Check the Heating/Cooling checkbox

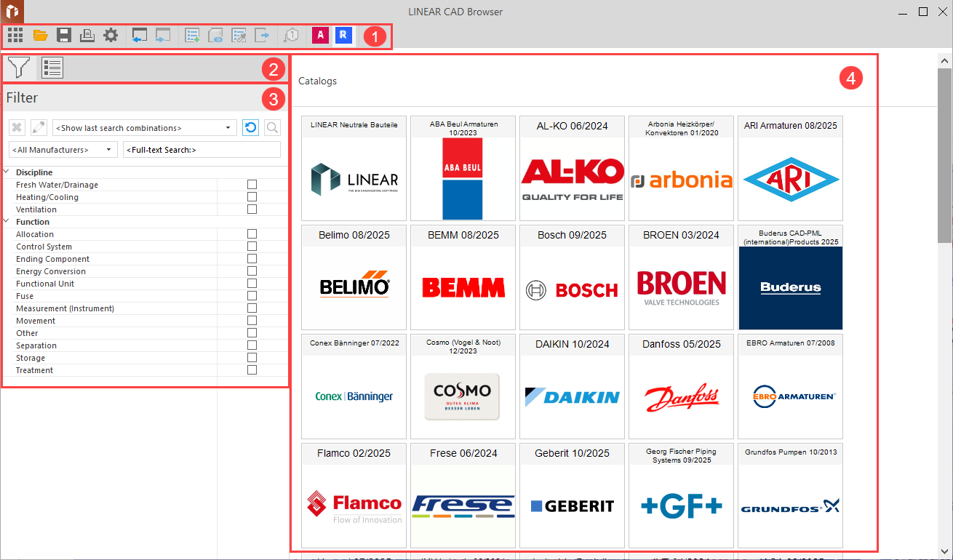pyautogui.click(x=252, y=197)
